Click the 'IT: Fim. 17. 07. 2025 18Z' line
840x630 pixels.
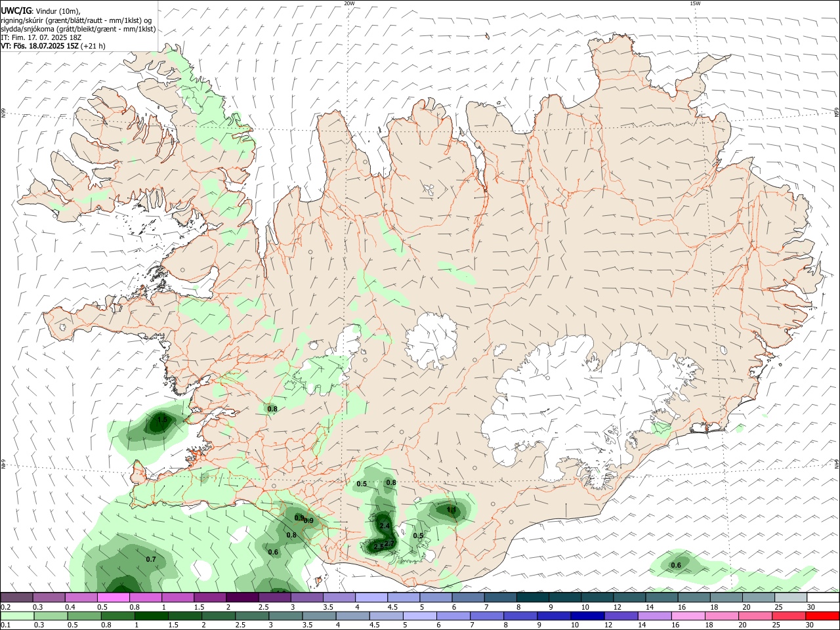pos(41,37)
